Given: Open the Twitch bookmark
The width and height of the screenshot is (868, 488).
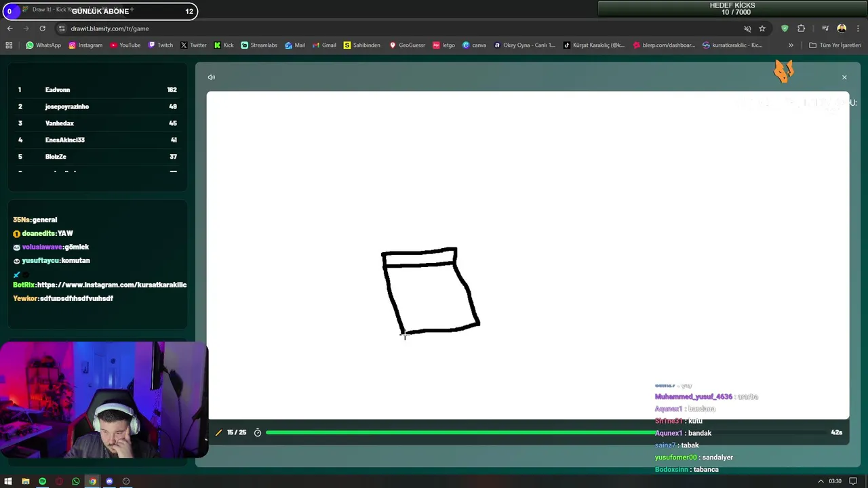Looking at the screenshot, I should coord(160,45).
